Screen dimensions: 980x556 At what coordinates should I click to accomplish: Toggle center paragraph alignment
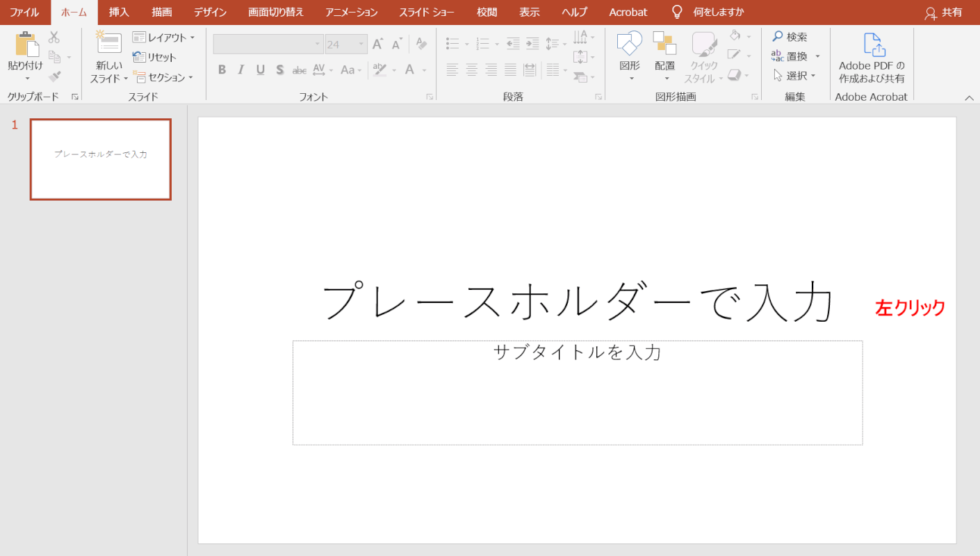pos(472,69)
